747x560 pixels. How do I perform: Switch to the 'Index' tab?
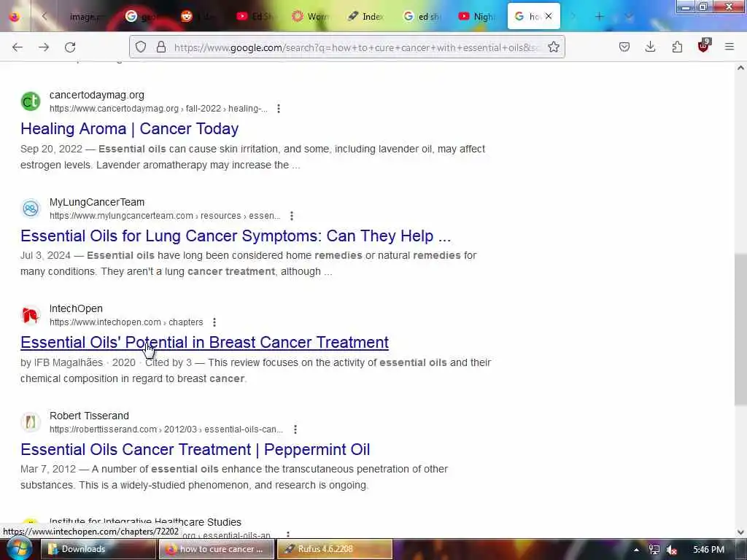(366, 17)
